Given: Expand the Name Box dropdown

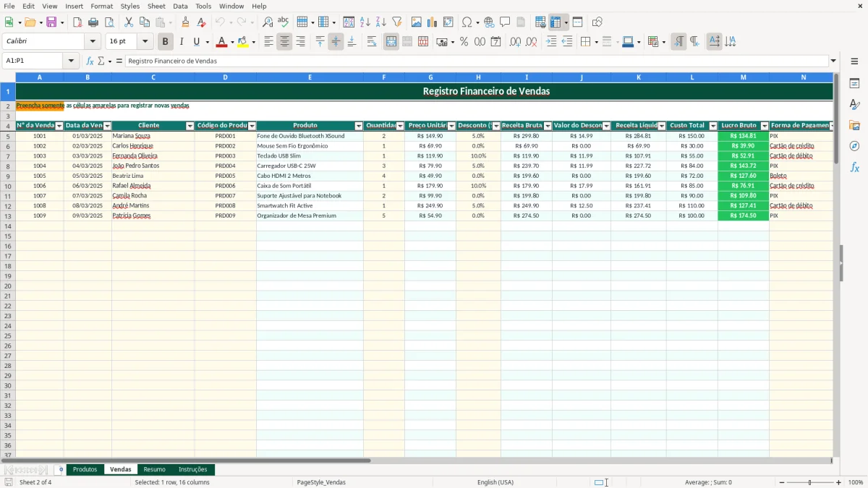Looking at the screenshot, I should click(71, 61).
